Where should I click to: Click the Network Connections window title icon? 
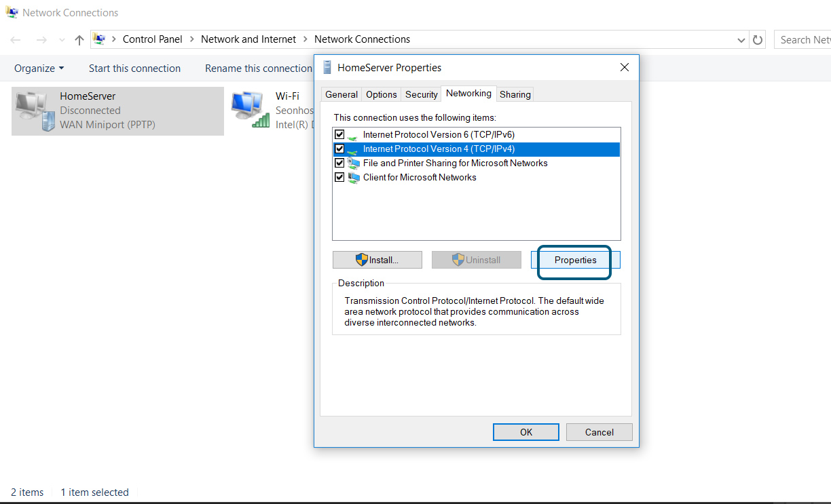tap(12, 12)
